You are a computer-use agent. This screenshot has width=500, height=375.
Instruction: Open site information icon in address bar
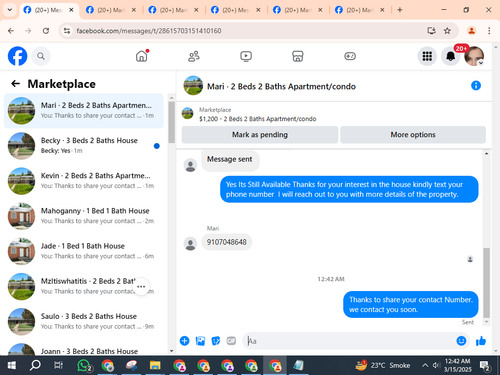pyautogui.click(x=67, y=31)
